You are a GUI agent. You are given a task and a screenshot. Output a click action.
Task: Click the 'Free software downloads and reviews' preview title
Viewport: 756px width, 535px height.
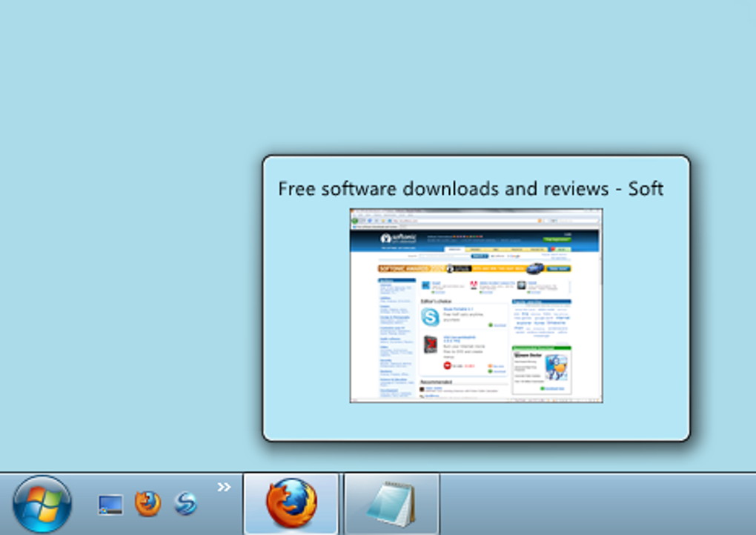[x=470, y=189]
